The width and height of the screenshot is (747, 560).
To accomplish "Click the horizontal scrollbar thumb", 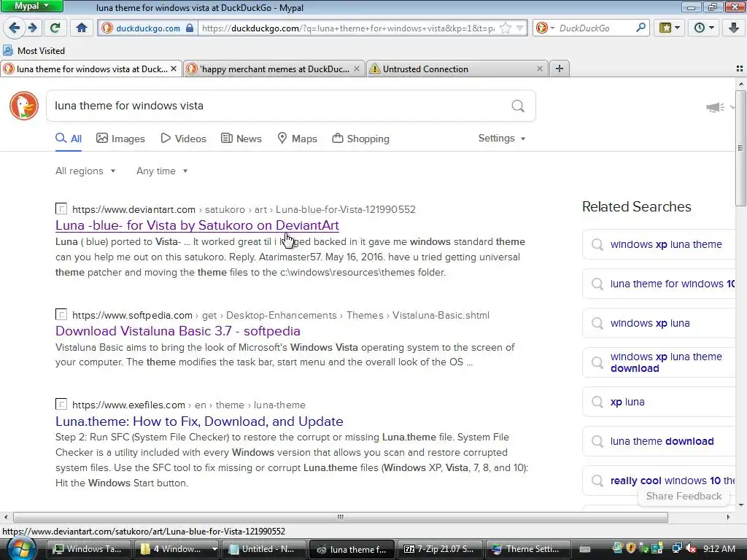I will [340, 517].
